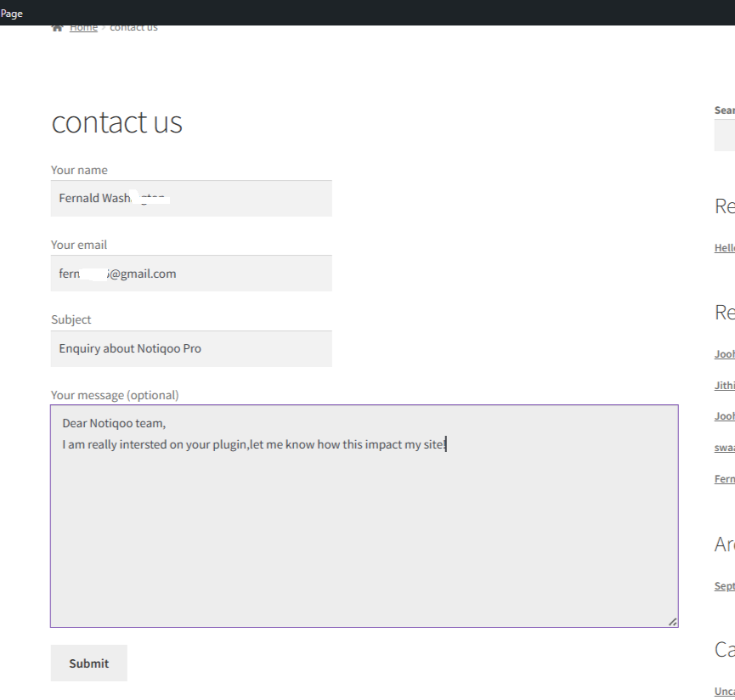The height and width of the screenshot is (700, 735).
Task: Select the 'Your email' input field
Action: 191,273
